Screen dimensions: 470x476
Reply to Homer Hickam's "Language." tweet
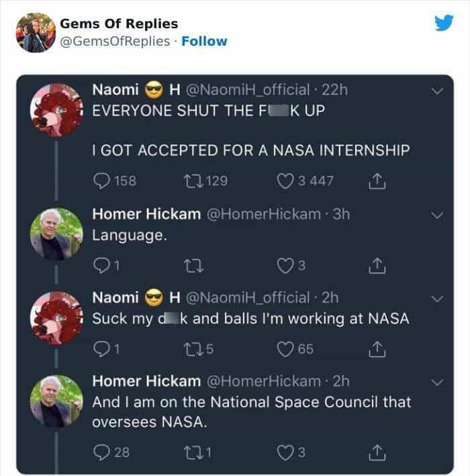(x=100, y=267)
